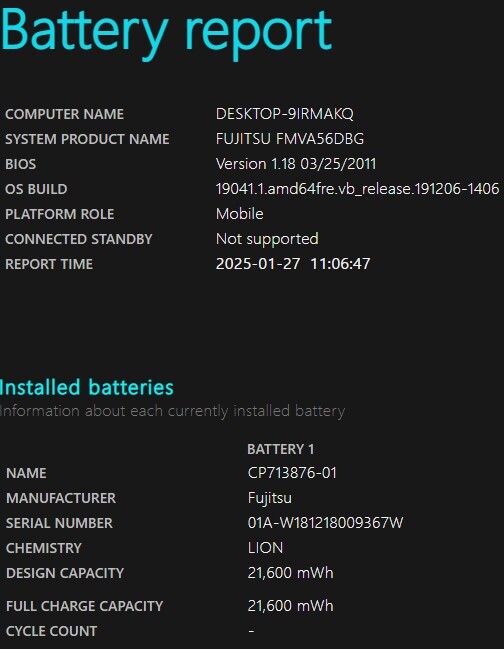
Task: Click the BIOS version 1.18 value
Action: pyautogui.click(x=296, y=164)
